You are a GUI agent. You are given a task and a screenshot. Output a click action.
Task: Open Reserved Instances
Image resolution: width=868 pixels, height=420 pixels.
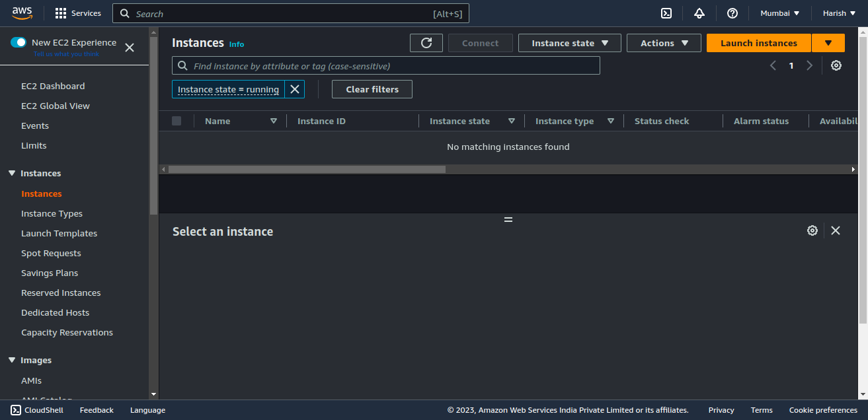[x=61, y=293]
